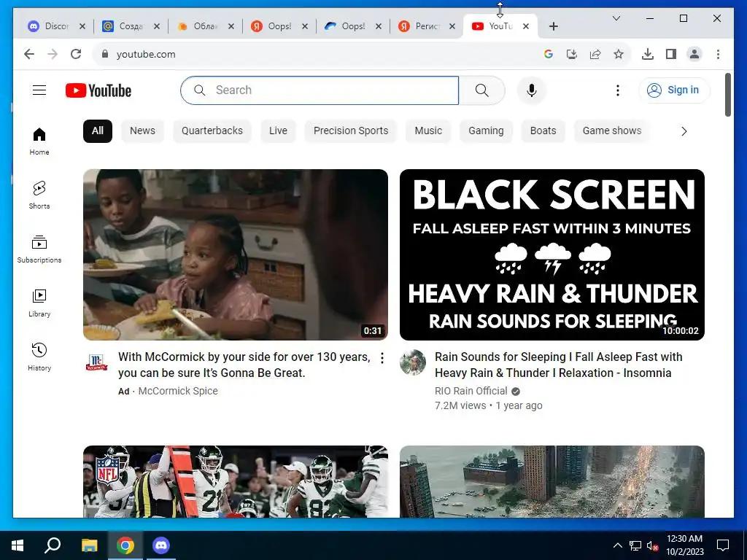This screenshot has height=560, width=747.
Task: Click the YouTube logo
Action: pos(98,90)
